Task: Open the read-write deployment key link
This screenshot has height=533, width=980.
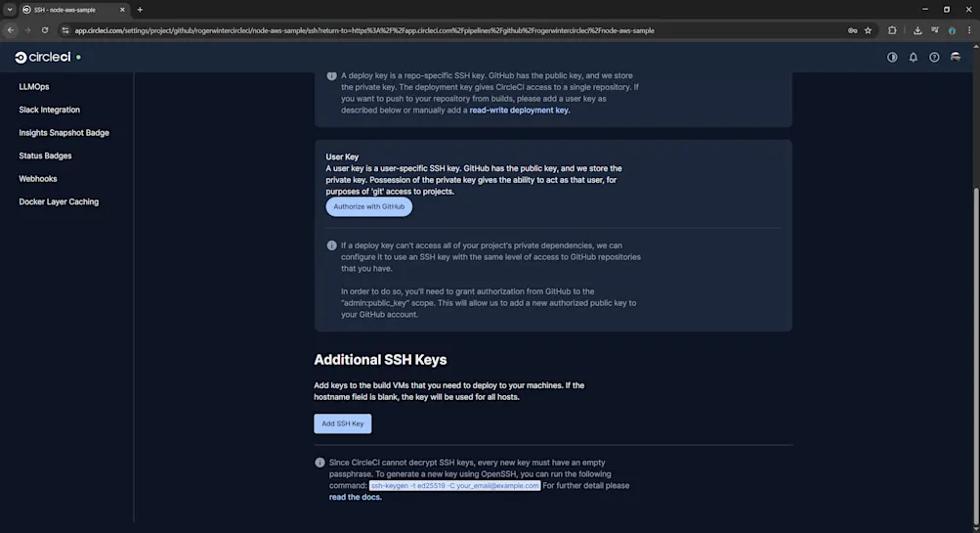Action: tap(519, 111)
